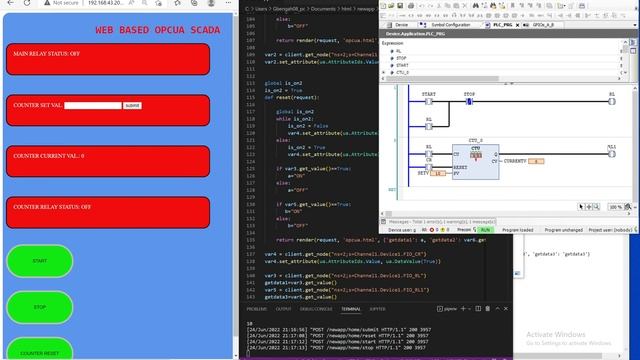Click the WEB BASED OPCUA SCADA heading

coord(158,30)
